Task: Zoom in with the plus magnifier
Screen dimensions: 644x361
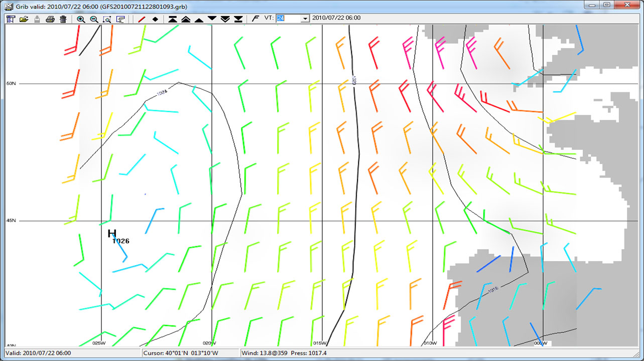Action: click(x=81, y=19)
